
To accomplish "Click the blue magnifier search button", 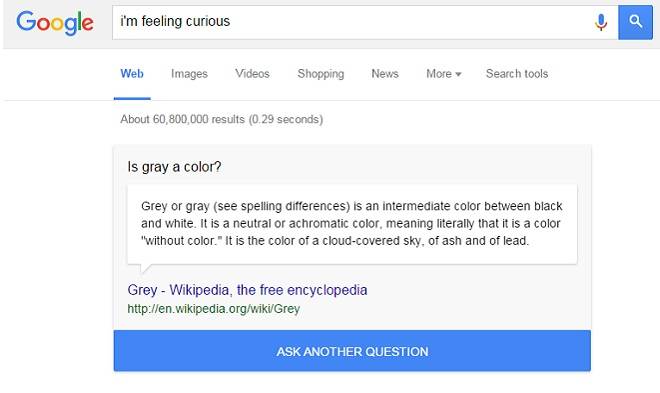I will 635,22.
